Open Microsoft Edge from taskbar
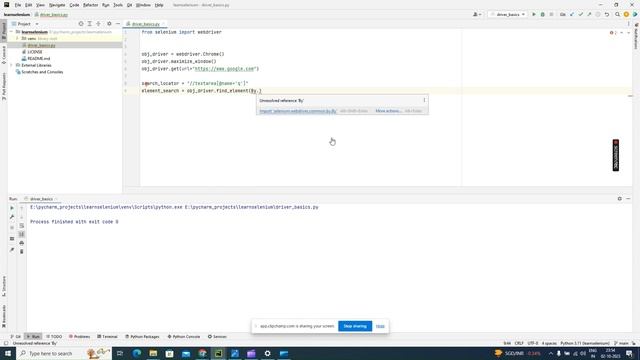640x360 pixels. coord(137,353)
